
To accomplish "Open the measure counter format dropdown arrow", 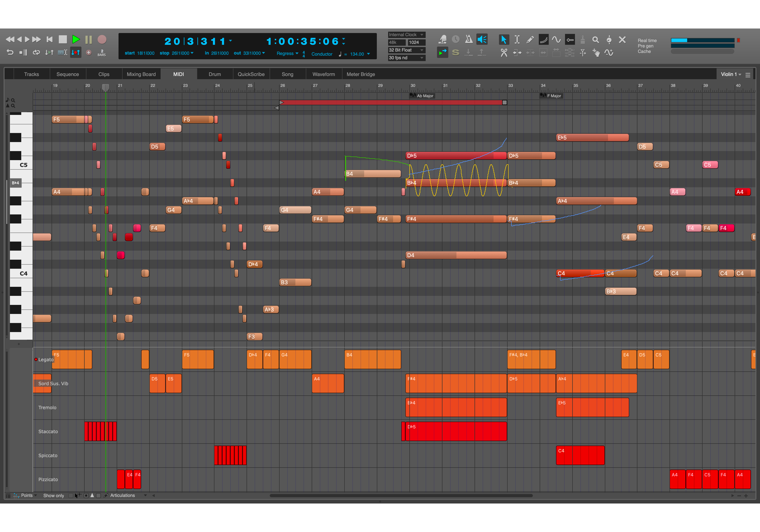I will point(230,41).
